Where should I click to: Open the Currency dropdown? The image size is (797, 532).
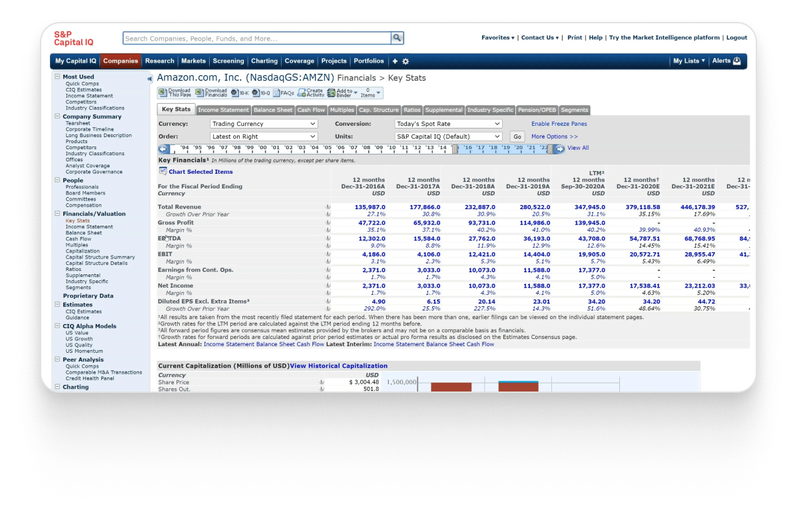(x=264, y=124)
